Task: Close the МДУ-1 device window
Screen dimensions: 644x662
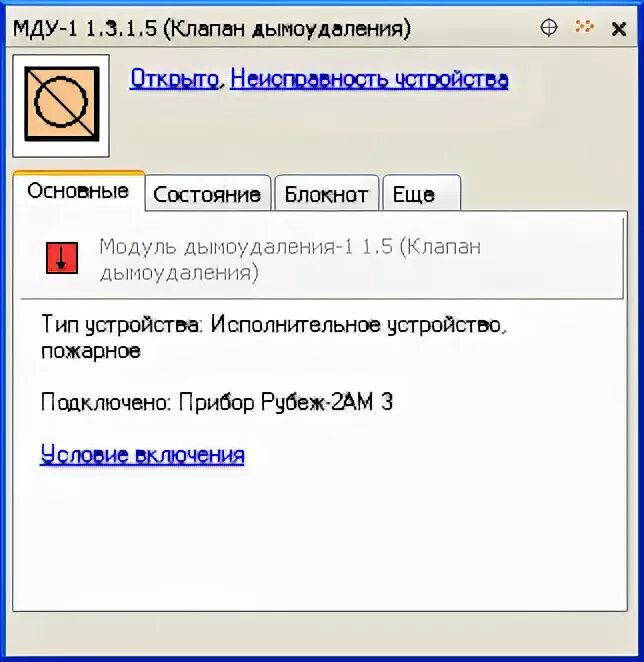Action: pos(619,29)
